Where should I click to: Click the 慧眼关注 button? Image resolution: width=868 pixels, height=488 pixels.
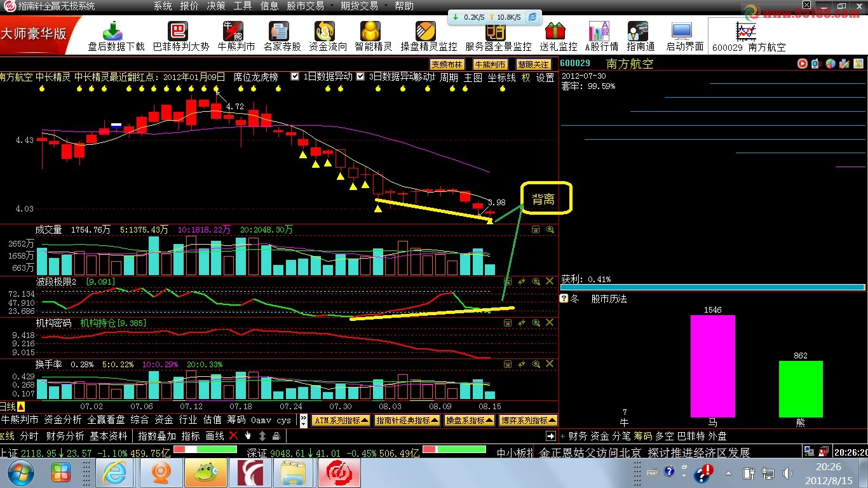pyautogui.click(x=533, y=64)
